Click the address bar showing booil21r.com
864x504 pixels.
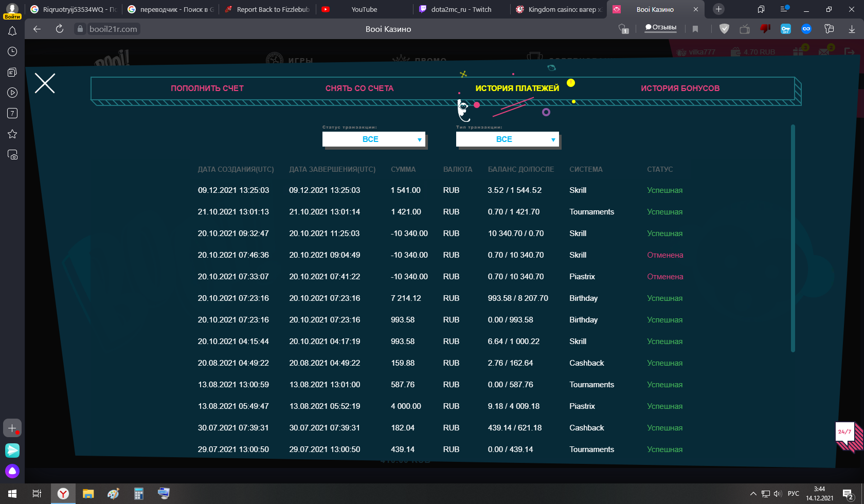113,29
